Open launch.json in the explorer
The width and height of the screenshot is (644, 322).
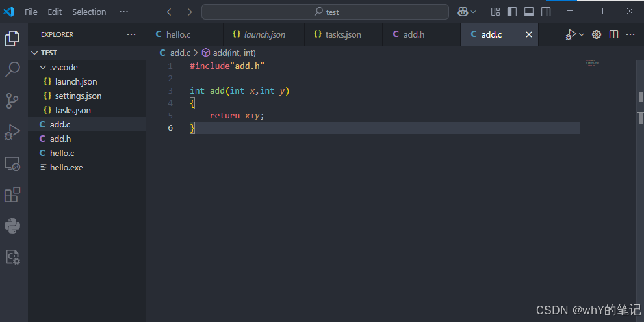coord(86,81)
